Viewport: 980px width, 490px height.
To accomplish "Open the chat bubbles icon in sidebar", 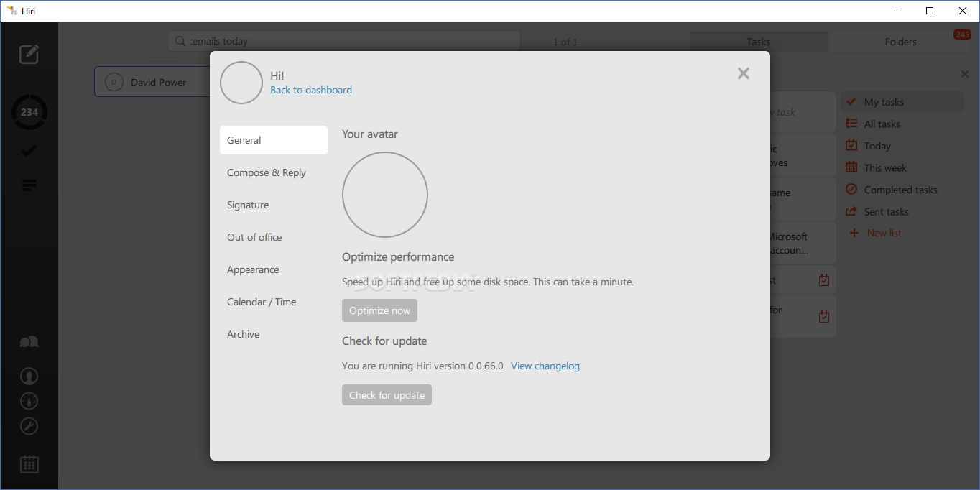I will pyautogui.click(x=29, y=342).
